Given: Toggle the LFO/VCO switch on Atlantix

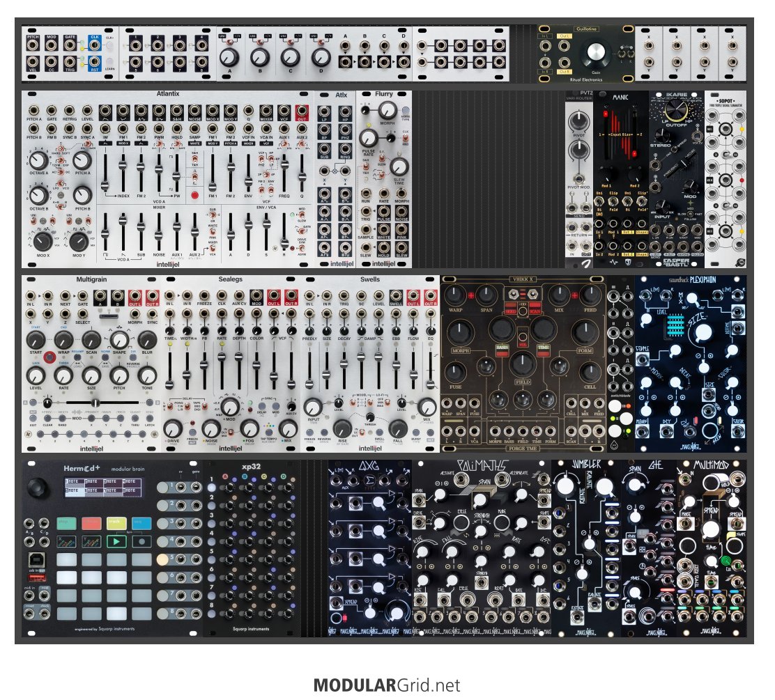Looking at the screenshot, I should pyautogui.click(x=61, y=183).
